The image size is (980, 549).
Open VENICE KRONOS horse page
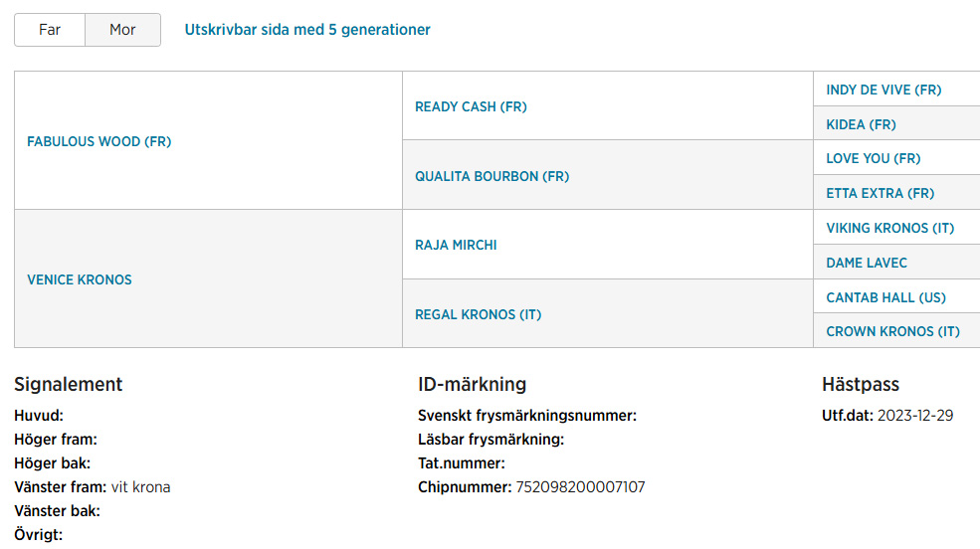[80, 279]
